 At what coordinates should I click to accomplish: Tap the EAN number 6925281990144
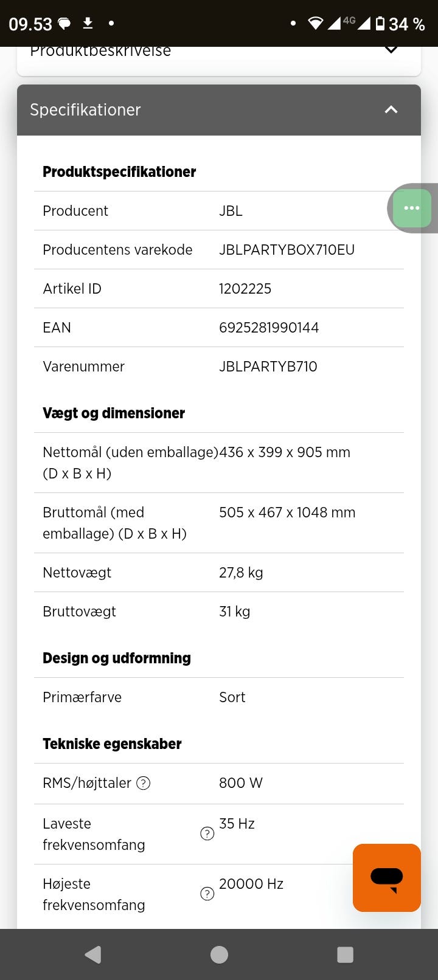tap(269, 328)
